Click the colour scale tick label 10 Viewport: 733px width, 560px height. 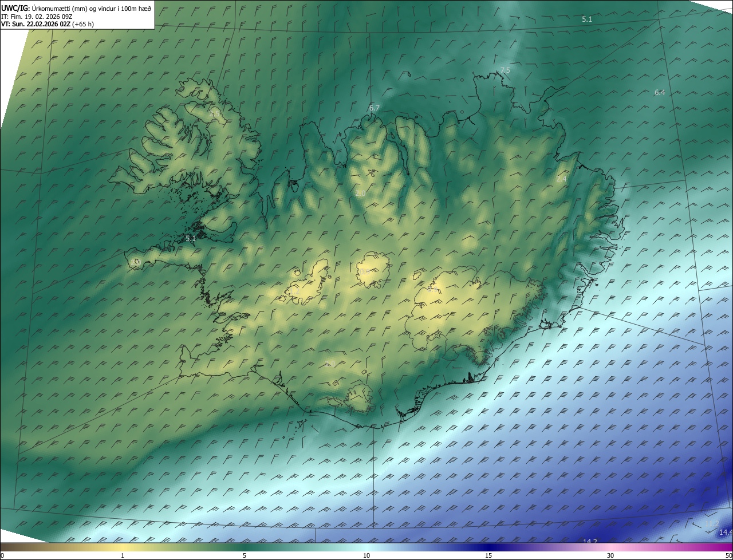(x=366, y=555)
